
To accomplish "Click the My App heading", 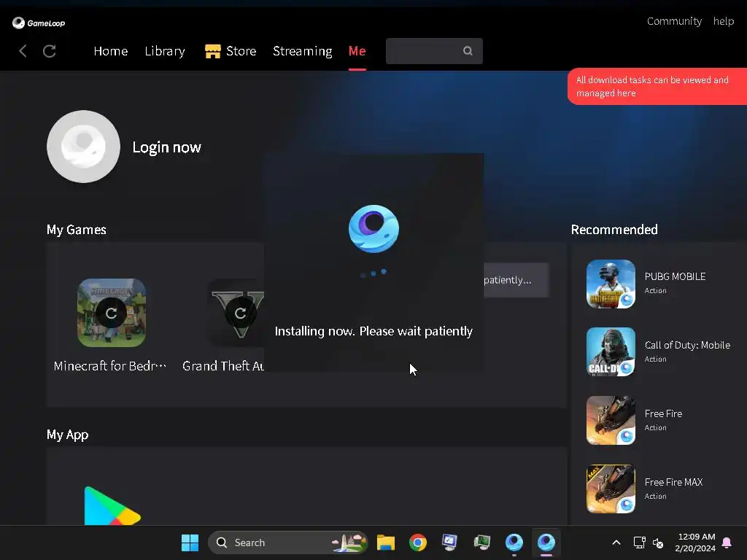I will (x=68, y=435).
